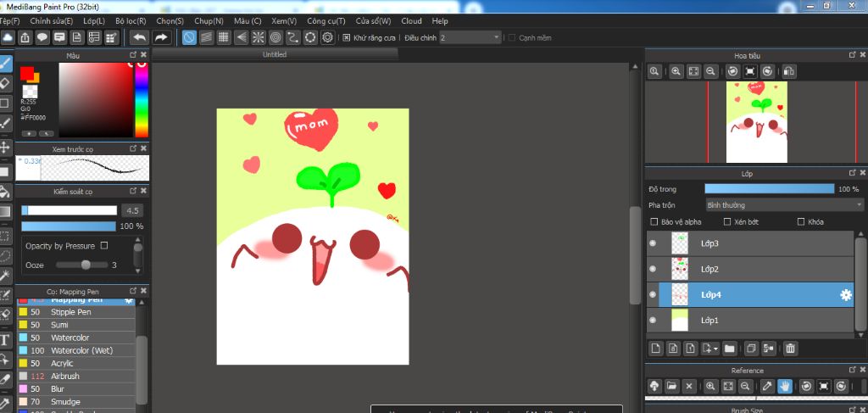Expand add-layer type dropdown arrow
868x413 pixels.
pos(715,349)
